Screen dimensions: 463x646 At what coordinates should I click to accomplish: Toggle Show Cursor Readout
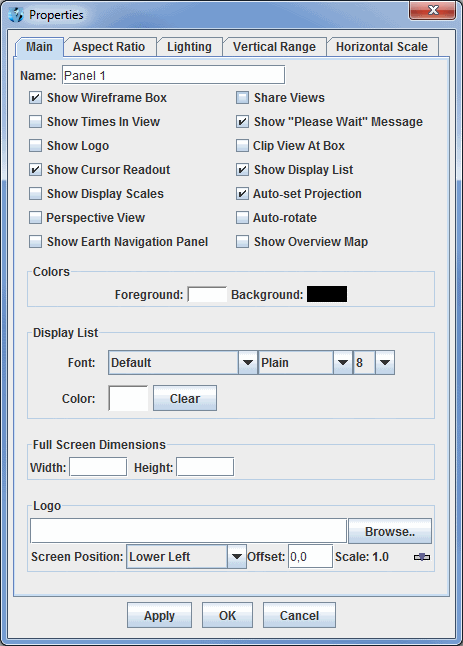pyautogui.click(x=35, y=169)
